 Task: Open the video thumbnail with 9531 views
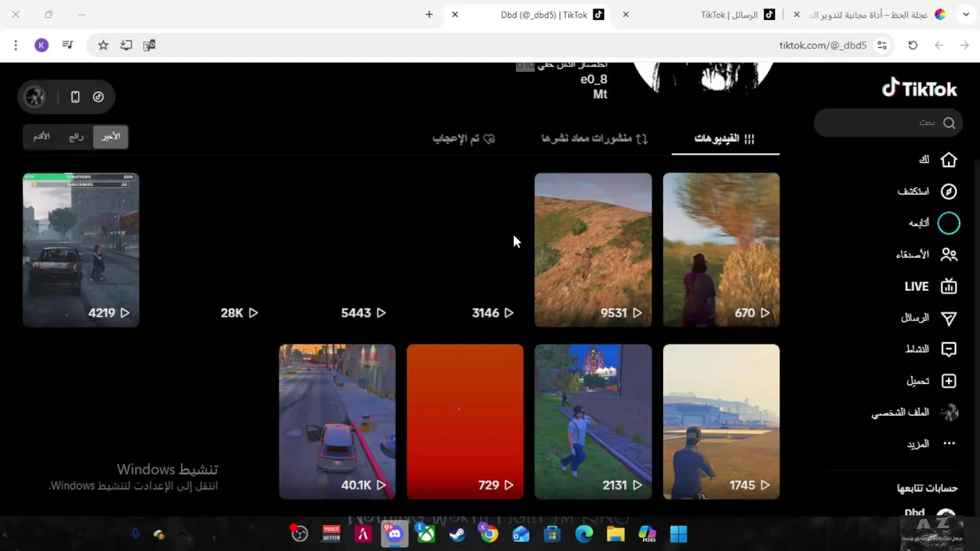point(593,249)
